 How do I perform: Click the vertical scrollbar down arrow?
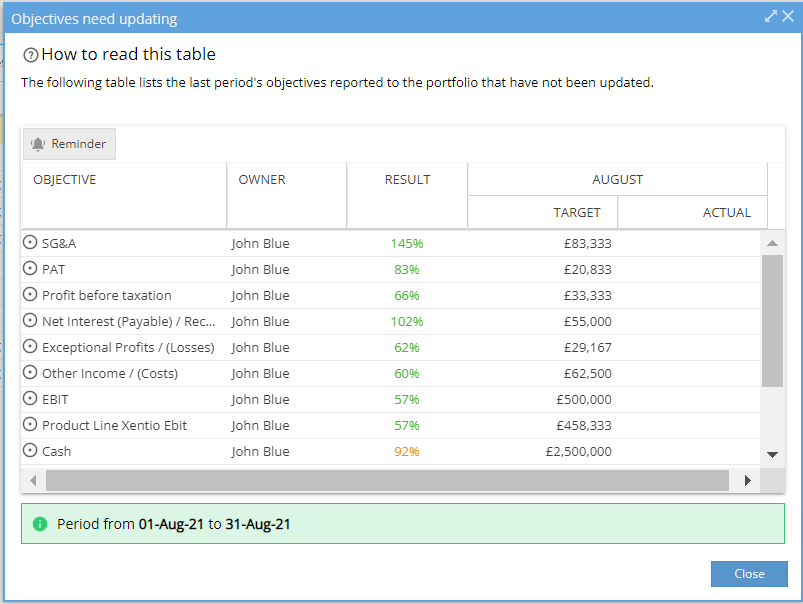[772, 454]
